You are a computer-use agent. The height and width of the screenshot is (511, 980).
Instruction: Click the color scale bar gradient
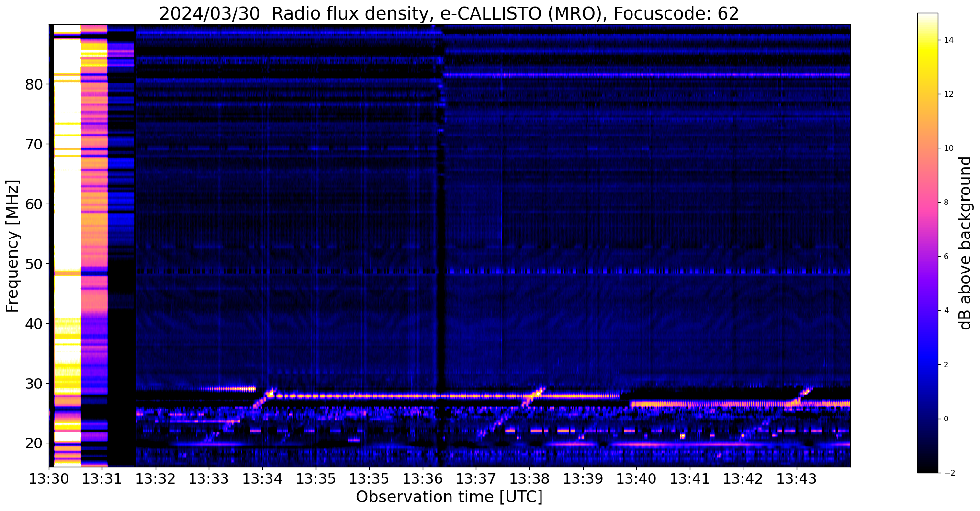(x=927, y=243)
